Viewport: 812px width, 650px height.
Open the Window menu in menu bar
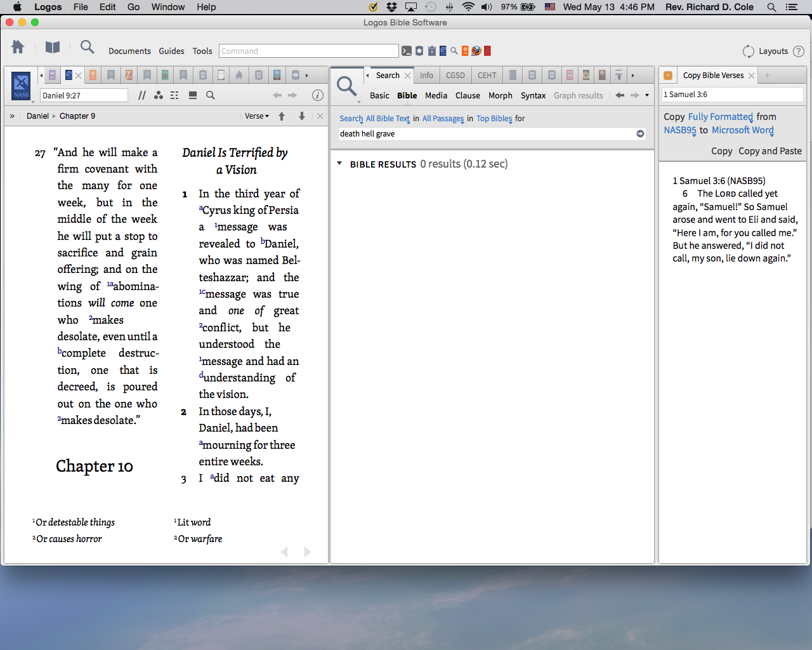(168, 7)
